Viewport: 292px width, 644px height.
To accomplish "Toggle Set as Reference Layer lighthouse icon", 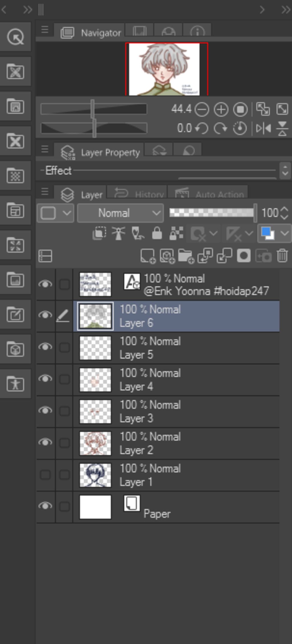I will click(x=118, y=233).
